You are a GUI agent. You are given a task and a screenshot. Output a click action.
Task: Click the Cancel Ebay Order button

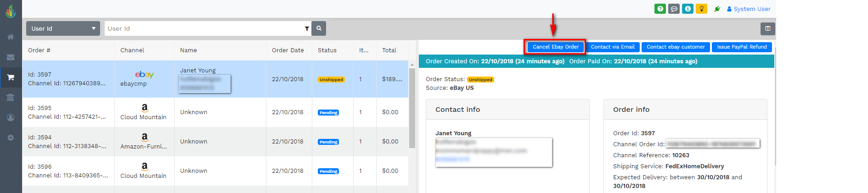point(555,47)
